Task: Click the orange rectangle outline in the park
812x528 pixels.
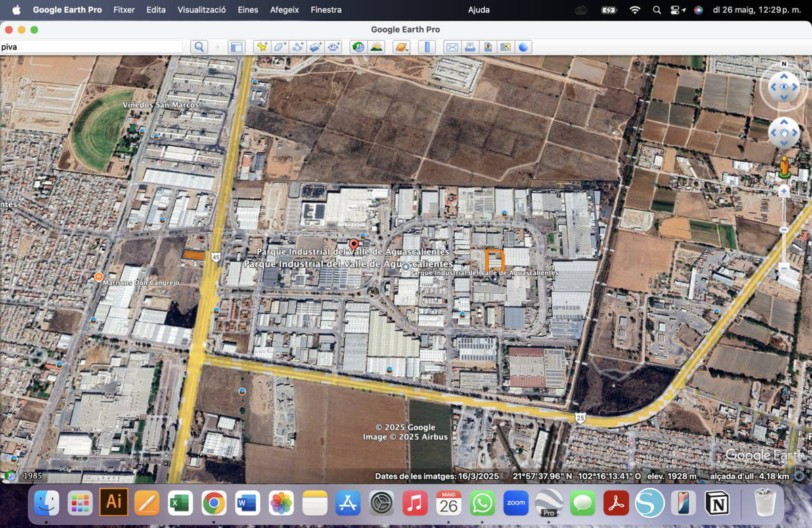Action: 495,261
